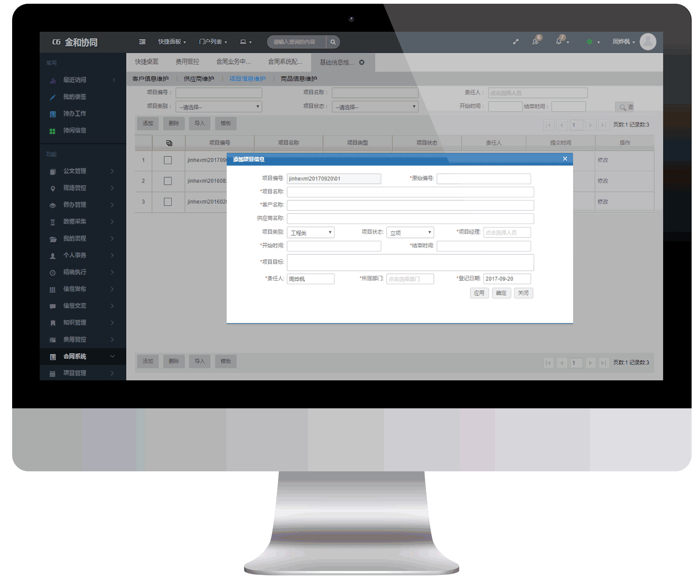Open the 快捷面板 dropdown menu
Image resolution: width=700 pixels, height=588 pixels.
pos(172,42)
